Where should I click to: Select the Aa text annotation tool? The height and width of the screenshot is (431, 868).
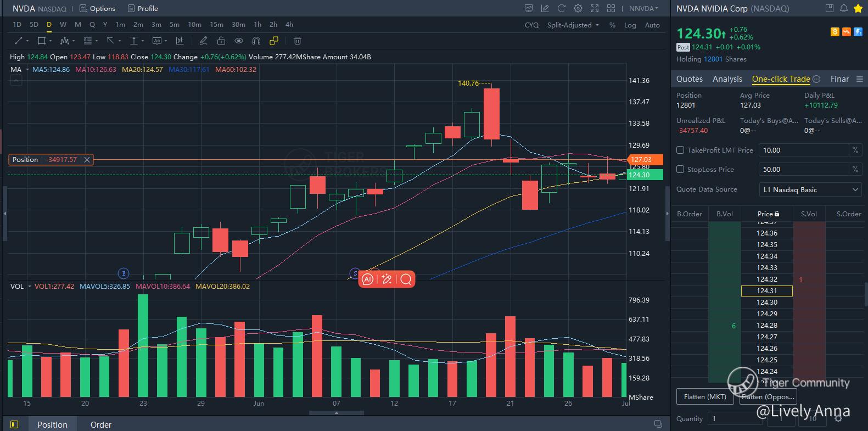tap(157, 41)
